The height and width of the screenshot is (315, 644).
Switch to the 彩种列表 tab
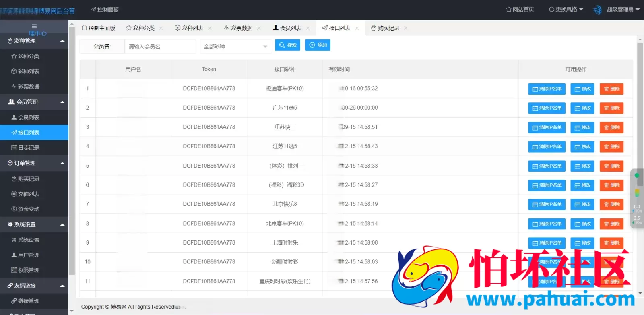click(x=189, y=28)
